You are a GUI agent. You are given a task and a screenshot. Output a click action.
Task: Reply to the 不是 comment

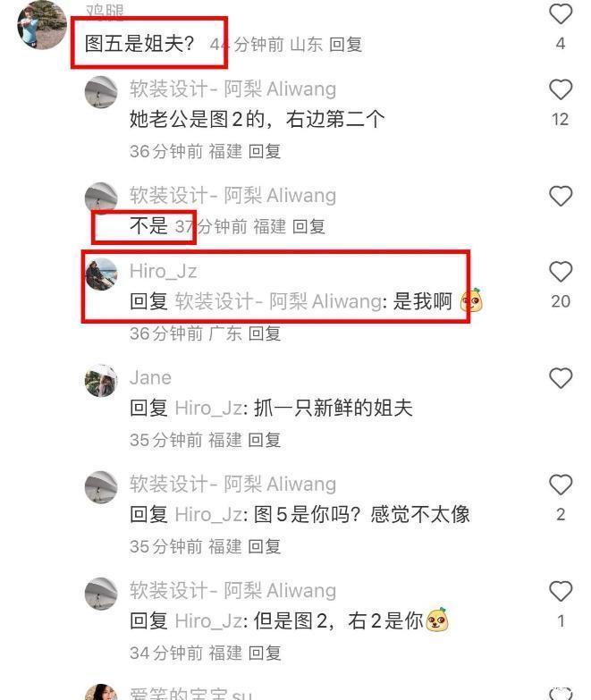(x=308, y=227)
